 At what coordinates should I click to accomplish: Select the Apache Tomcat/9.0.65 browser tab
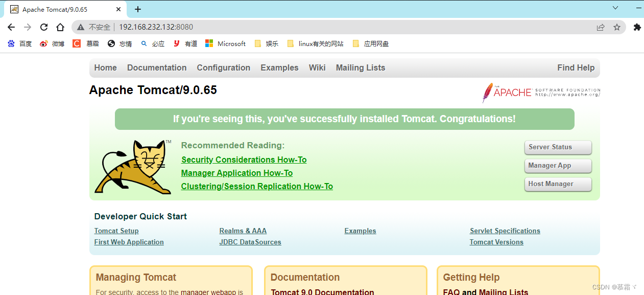click(x=66, y=9)
